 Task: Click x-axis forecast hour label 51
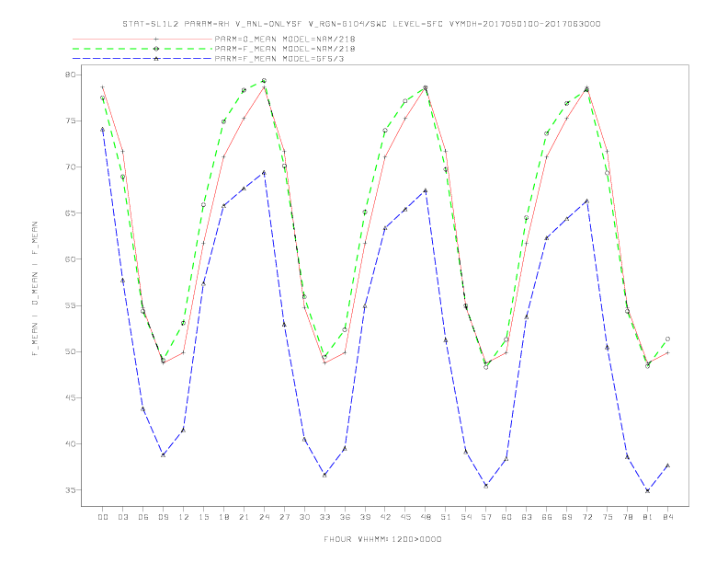click(x=446, y=517)
